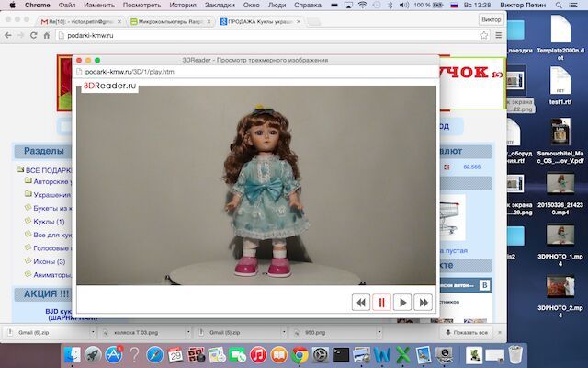Click the doll 3D image in viewer

[256, 186]
